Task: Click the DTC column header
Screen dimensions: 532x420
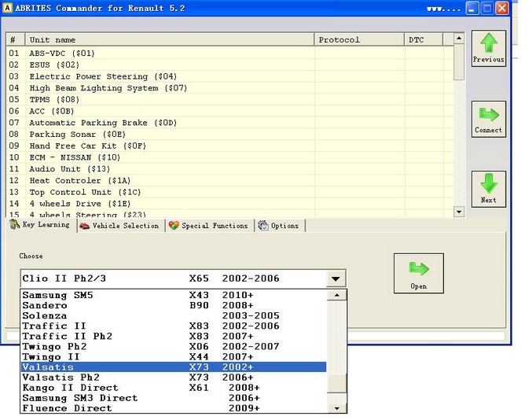Action: 423,39
